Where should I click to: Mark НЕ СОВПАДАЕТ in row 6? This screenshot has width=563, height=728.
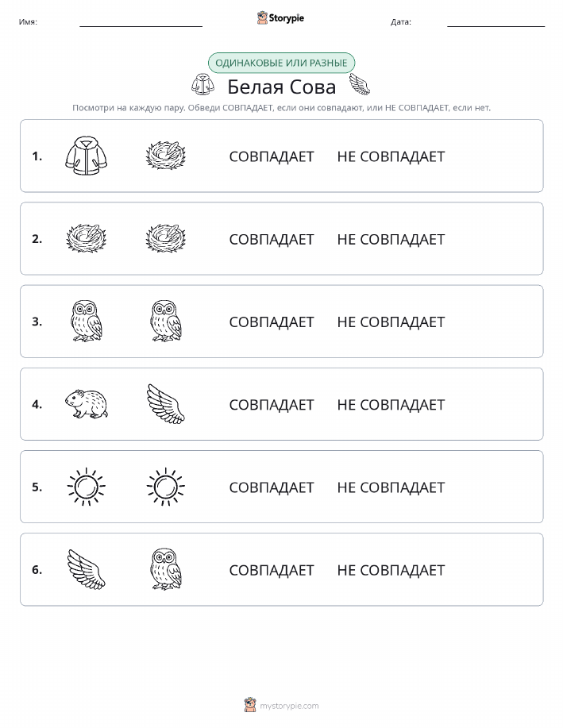tap(391, 570)
